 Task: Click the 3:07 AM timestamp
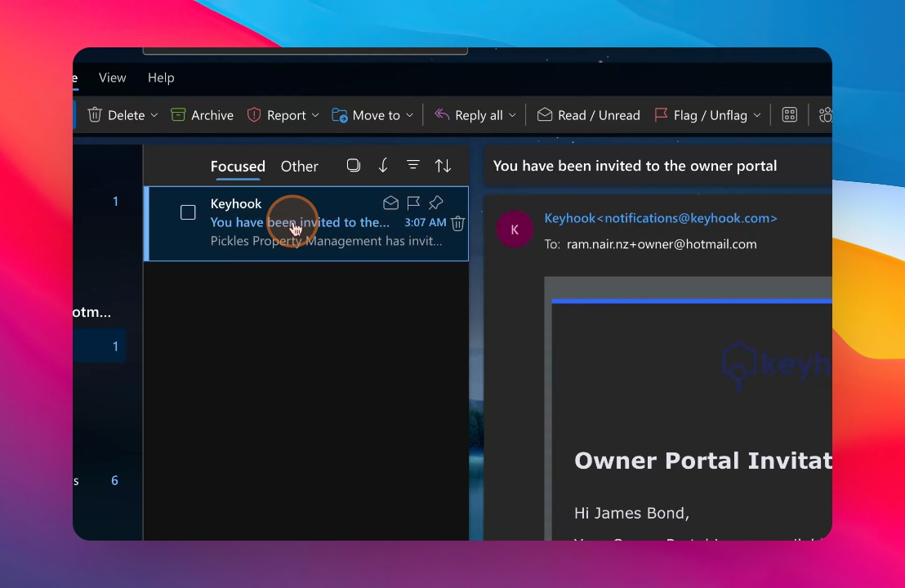tap(426, 222)
